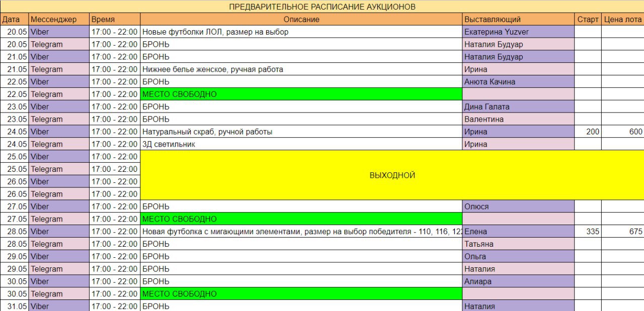Click БРОНЬ in the 23.05 Telegram row
Viewport: 644px width, 311px height.
[x=301, y=119]
